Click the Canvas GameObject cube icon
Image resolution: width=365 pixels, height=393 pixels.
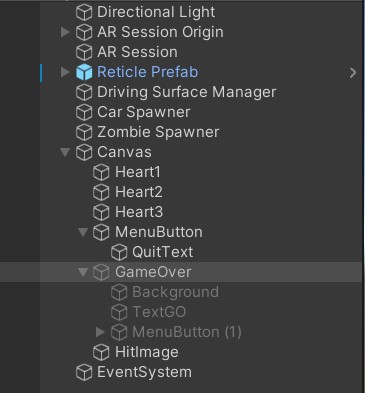tap(84, 152)
